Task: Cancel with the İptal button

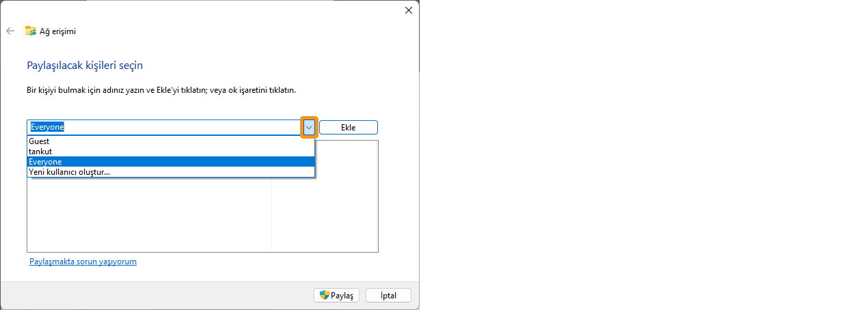Action: [x=388, y=296]
